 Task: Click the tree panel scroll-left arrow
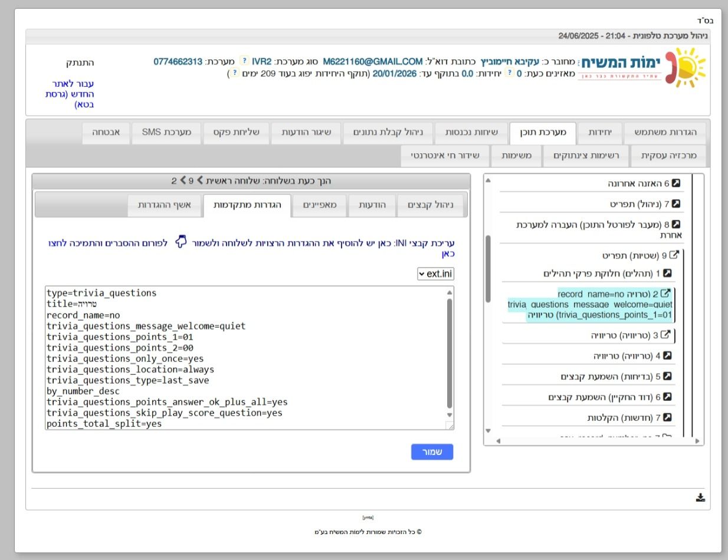pos(498,440)
